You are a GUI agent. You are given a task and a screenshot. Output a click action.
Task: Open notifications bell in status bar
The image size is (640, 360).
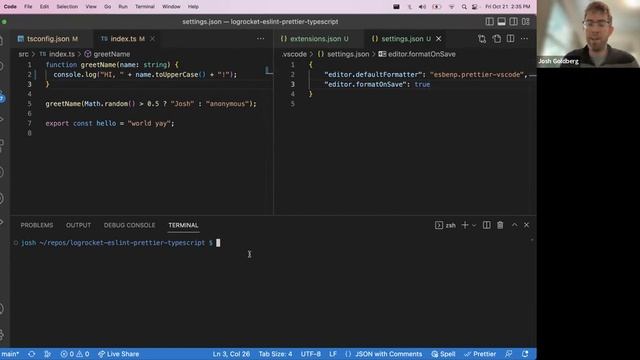tap(525, 354)
